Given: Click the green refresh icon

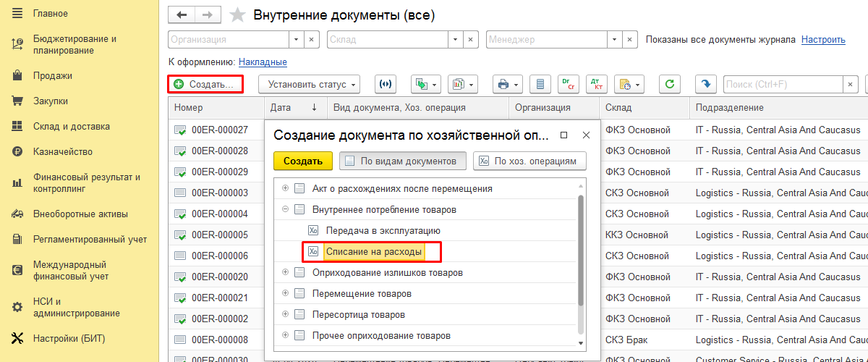Looking at the screenshot, I should click(x=670, y=85).
